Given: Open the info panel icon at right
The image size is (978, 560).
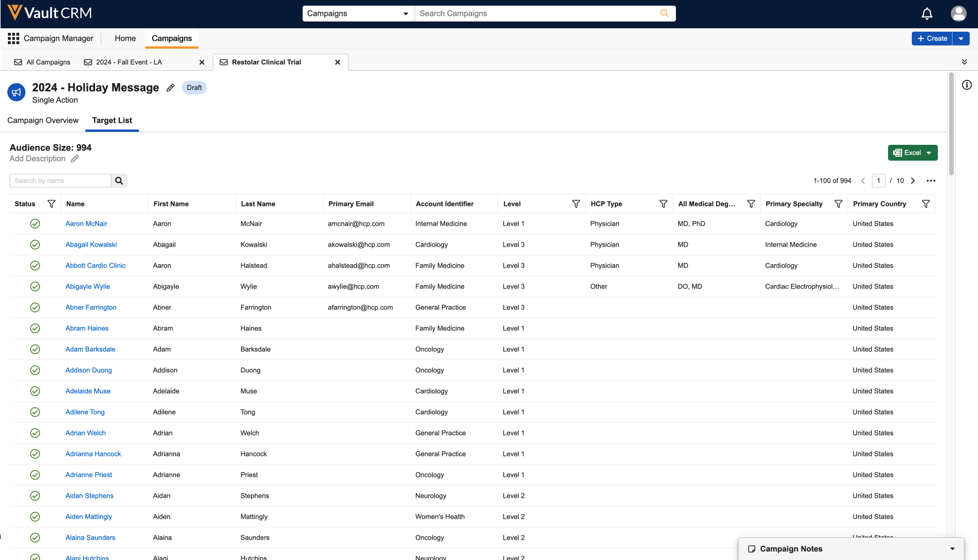Looking at the screenshot, I should [967, 85].
